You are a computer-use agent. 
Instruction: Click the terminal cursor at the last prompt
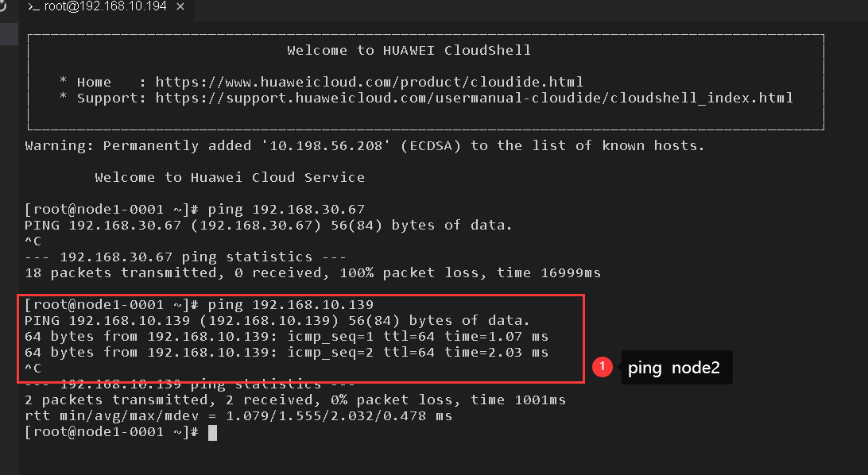pyautogui.click(x=212, y=432)
